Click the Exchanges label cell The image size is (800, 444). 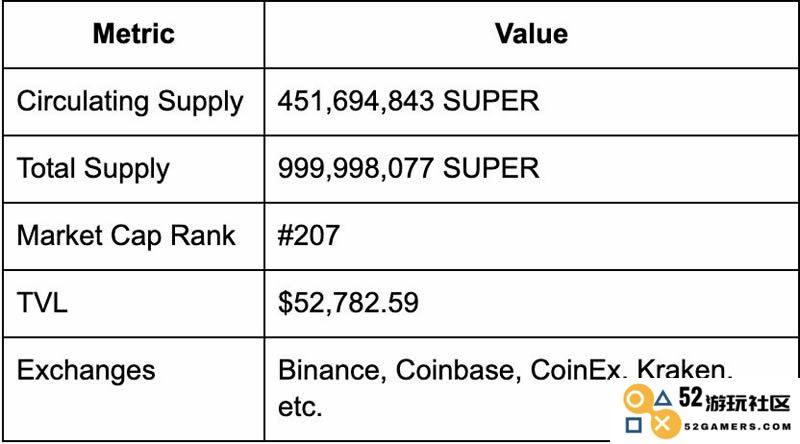[134, 389]
